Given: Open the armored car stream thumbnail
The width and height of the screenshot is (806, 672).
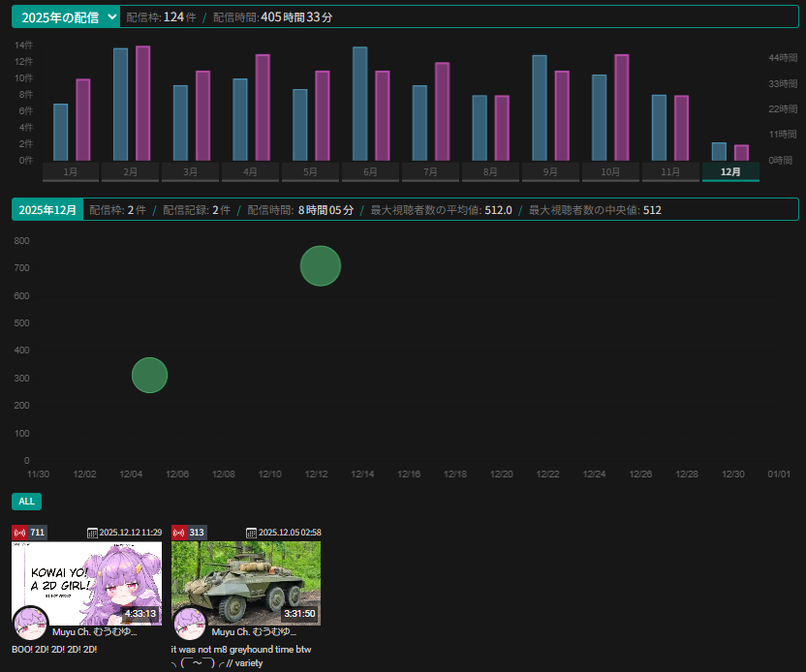Looking at the screenshot, I should (246, 583).
